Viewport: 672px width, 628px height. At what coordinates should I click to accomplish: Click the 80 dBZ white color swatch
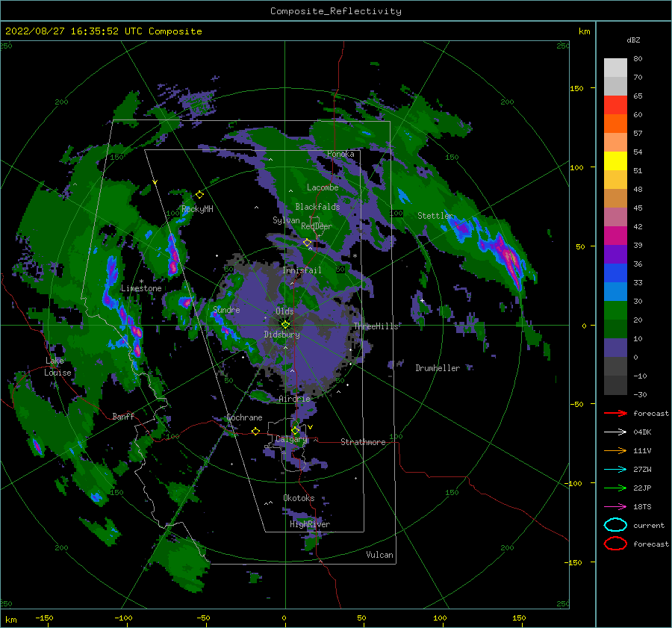click(x=615, y=67)
